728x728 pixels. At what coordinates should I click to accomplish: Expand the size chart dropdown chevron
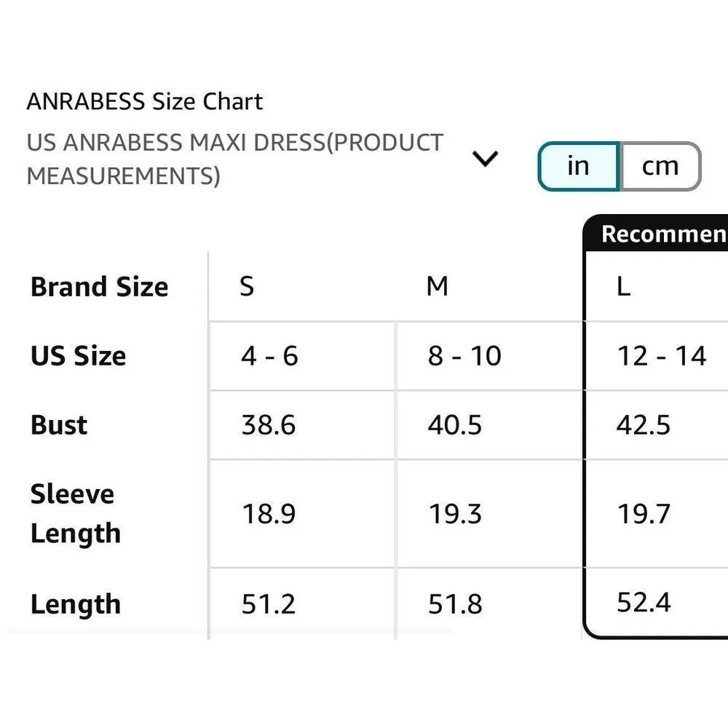[x=485, y=158]
